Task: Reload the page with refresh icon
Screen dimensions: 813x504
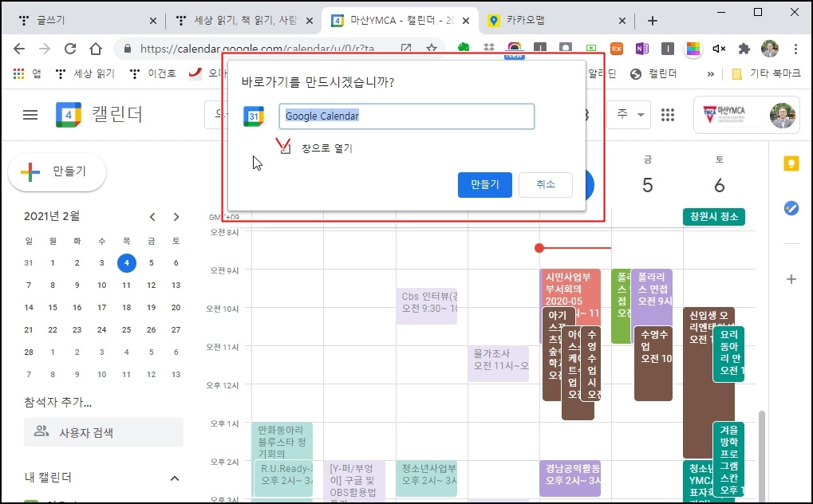Action: pyautogui.click(x=70, y=49)
